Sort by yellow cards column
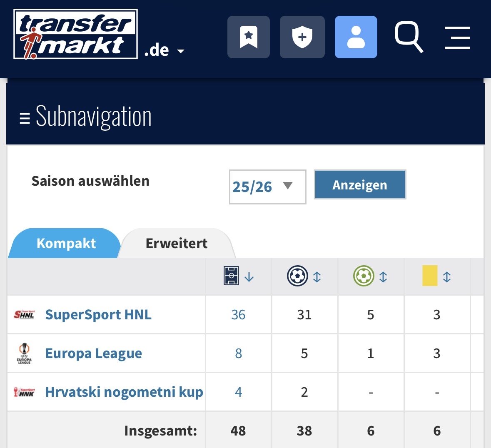Image resolution: width=491 pixels, height=448 pixels. pyautogui.click(x=436, y=276)
